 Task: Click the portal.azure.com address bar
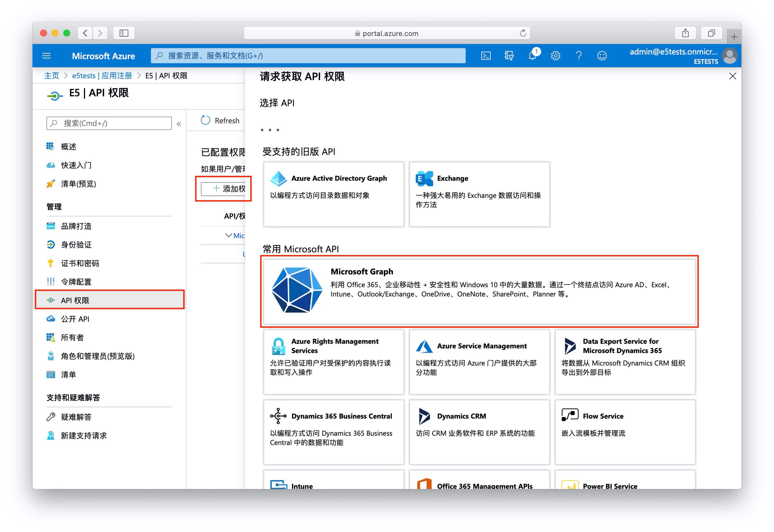point(387,33)
